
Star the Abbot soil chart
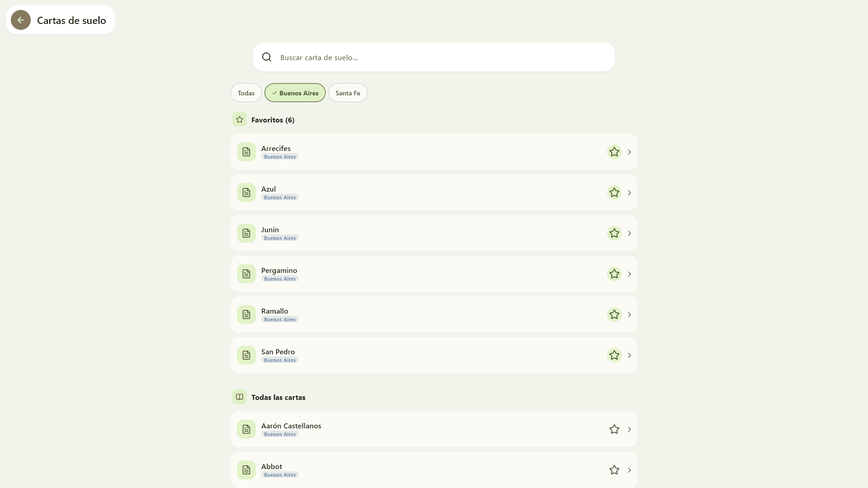point(614,470)
